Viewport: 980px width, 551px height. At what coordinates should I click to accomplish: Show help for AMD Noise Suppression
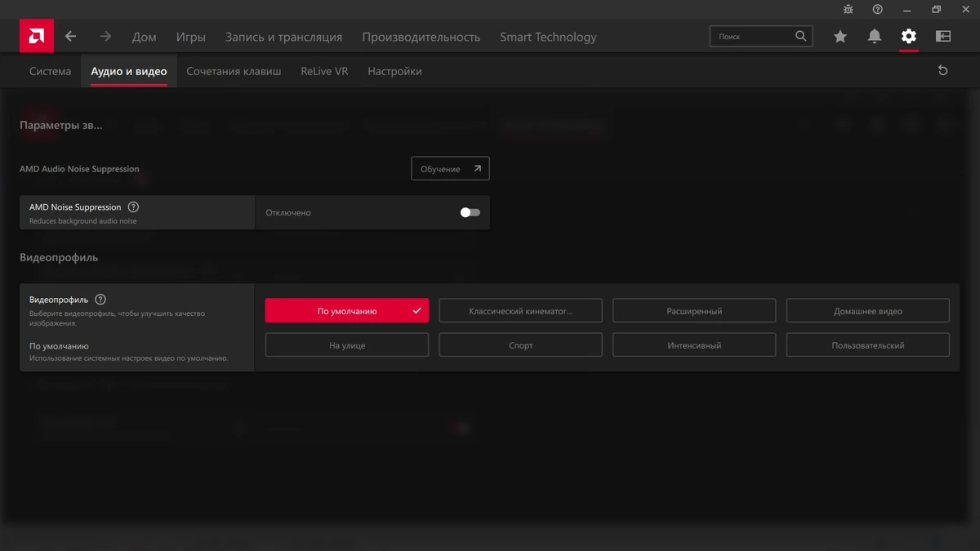click(133, 207)
